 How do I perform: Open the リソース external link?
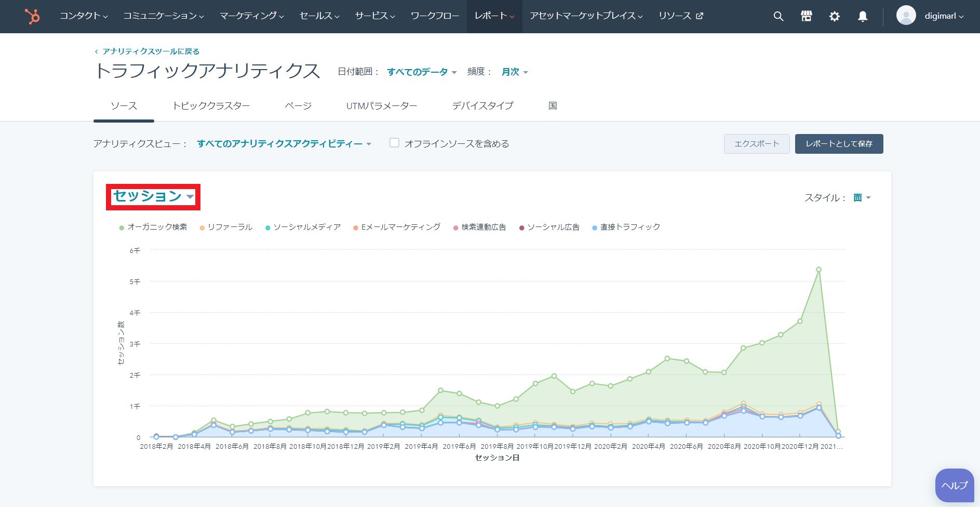tap(681, 16)
